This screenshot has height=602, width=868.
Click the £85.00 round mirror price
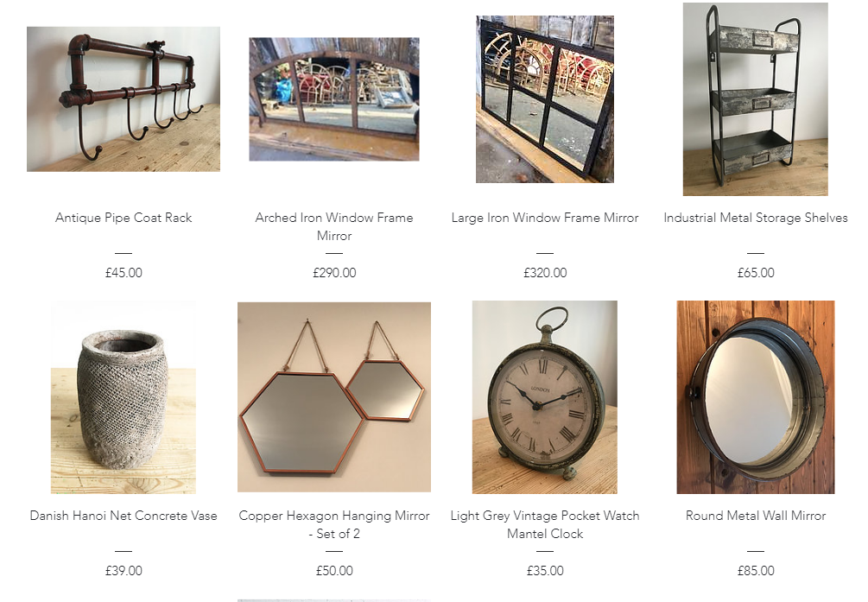tap(756, 570)
